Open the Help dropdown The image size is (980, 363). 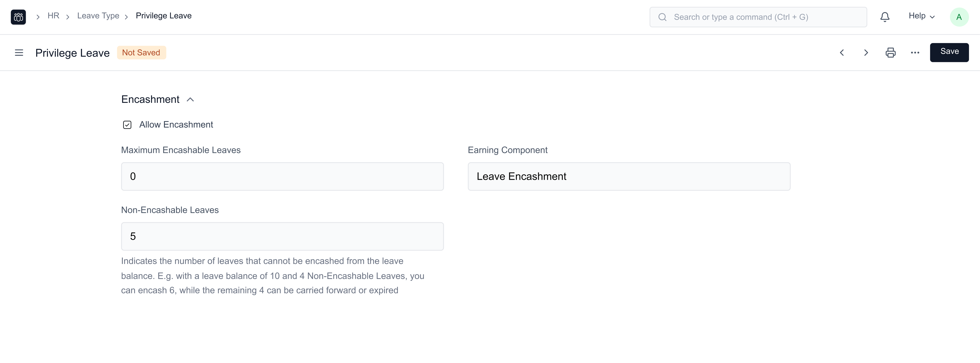[921, 16]
